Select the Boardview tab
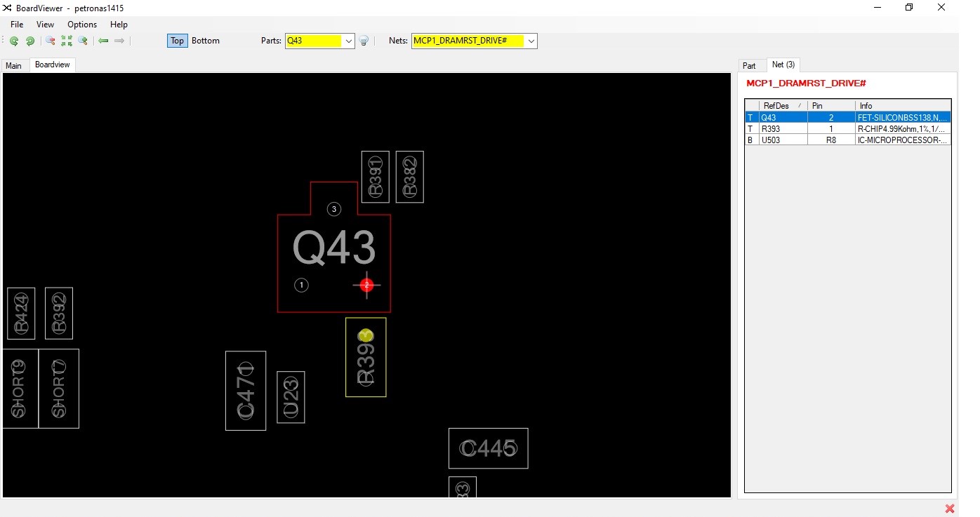Viewport: 980px width, 517px height. pos(53,65)
